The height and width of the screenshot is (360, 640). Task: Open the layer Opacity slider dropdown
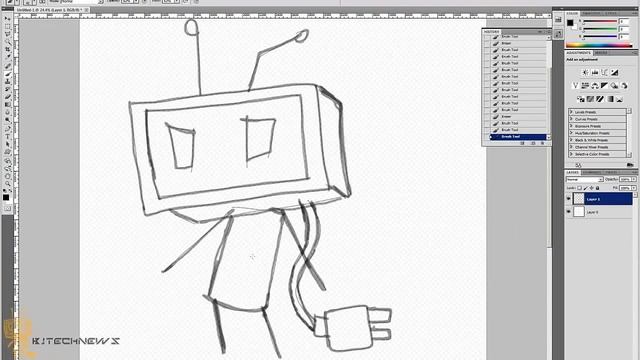point(634,179)
